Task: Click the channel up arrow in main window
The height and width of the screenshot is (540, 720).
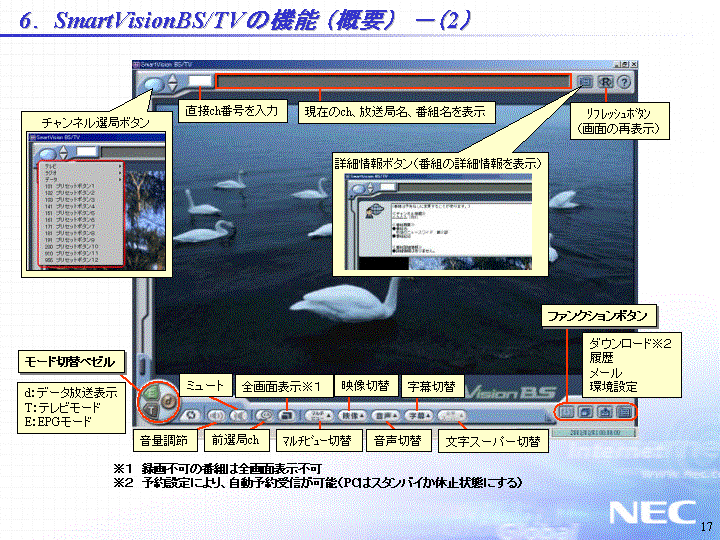Action: (x=172, y=79)
